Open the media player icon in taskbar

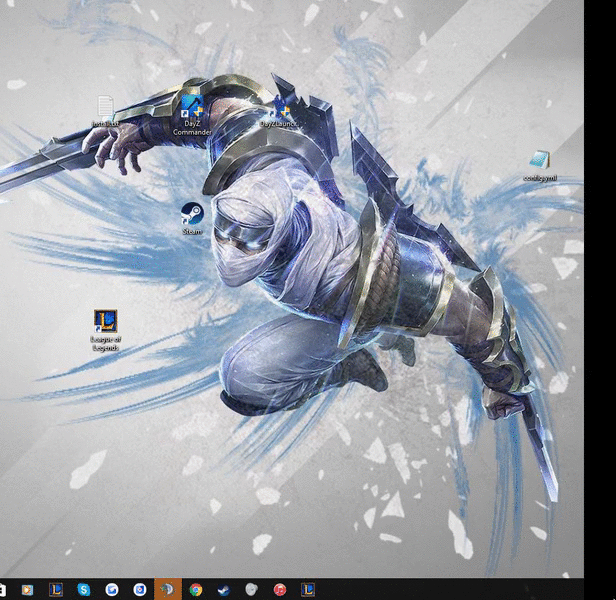(x=28, y=590)
